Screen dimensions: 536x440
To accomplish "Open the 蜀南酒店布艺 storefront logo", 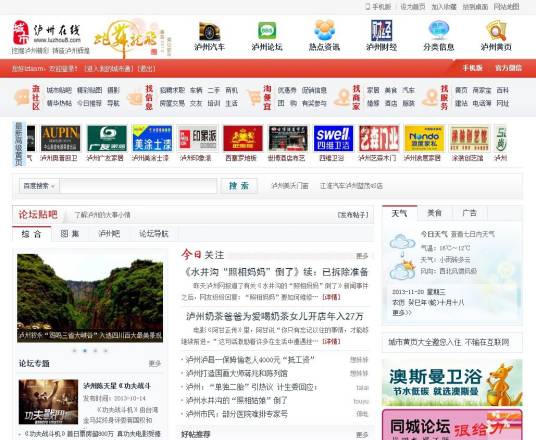I will 288,138.
